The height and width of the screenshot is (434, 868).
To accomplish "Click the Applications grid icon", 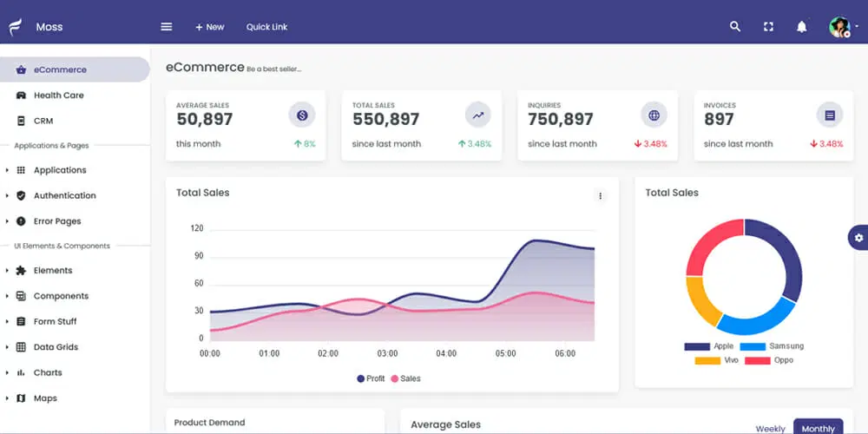I will tap(21, 170).
